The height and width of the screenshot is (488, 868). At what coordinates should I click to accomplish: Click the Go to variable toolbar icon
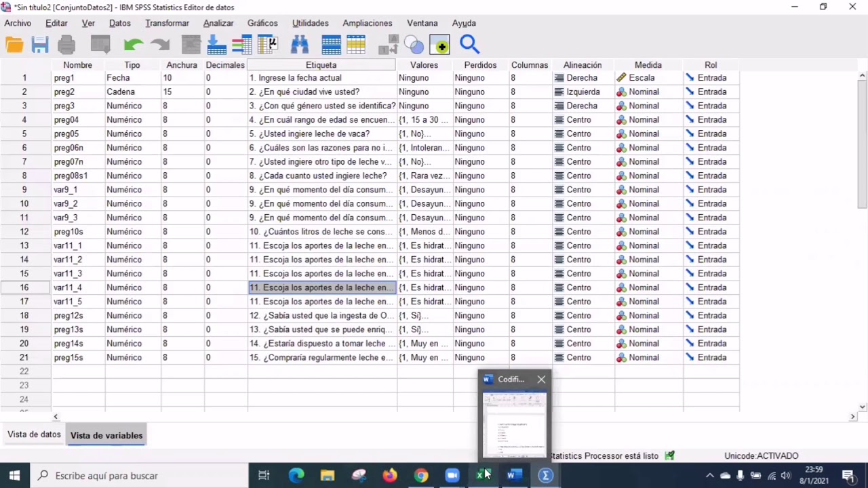(x=216, y=45)
